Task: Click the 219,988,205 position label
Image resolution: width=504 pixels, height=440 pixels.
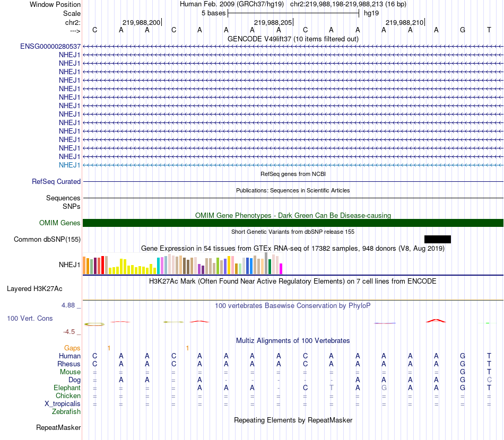Action: point(273,22)
